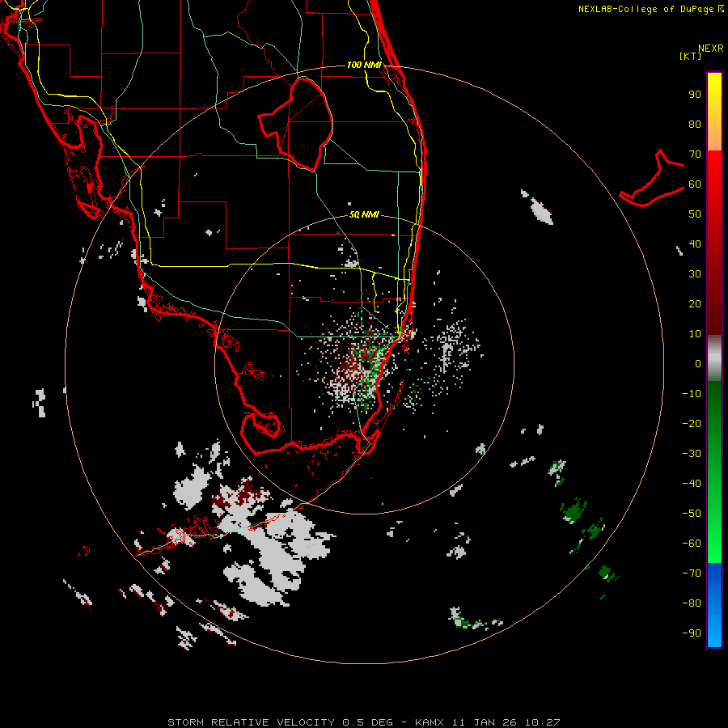Click the -10 value on velocity scale
Screen dimensions: 728x728
pos(692,394)
